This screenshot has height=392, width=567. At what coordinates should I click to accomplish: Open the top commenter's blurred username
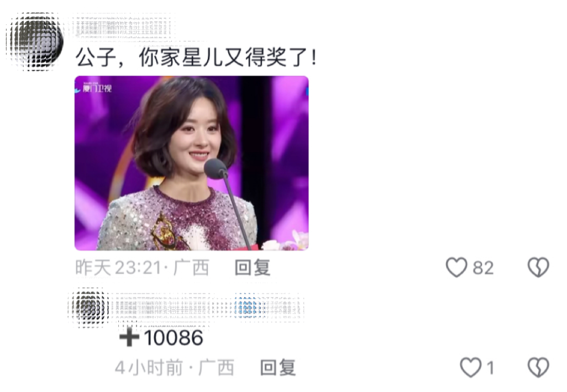coord(123,26)
